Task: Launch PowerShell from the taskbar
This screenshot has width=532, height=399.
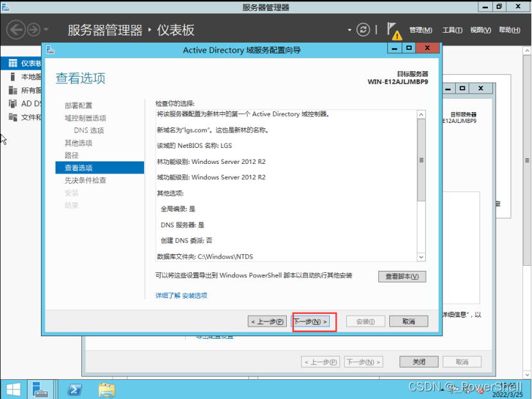Action: (x=75, y=389)
